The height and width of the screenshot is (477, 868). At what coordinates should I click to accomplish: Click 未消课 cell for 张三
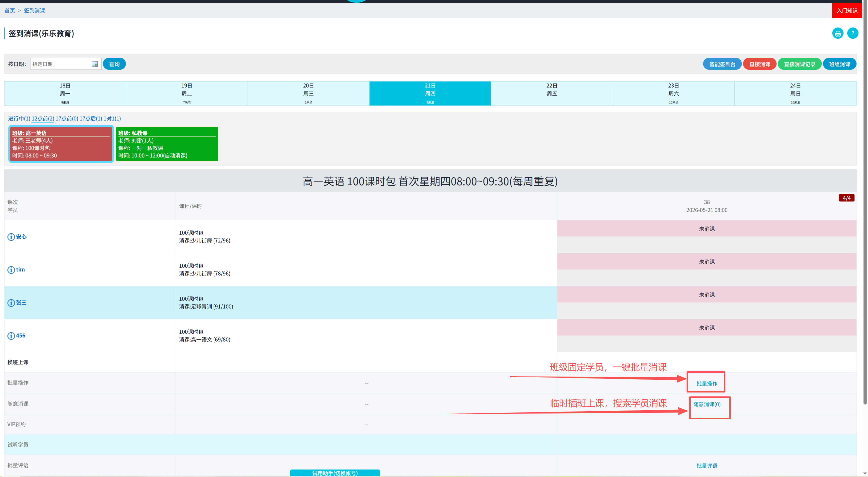pyautogui.click(x=707, y=295)
